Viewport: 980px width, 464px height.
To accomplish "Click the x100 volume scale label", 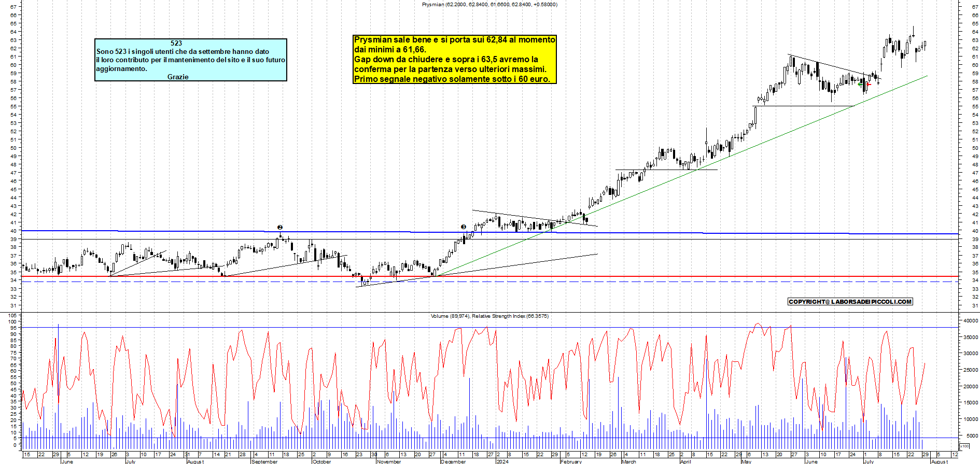I will click(964, 446).
